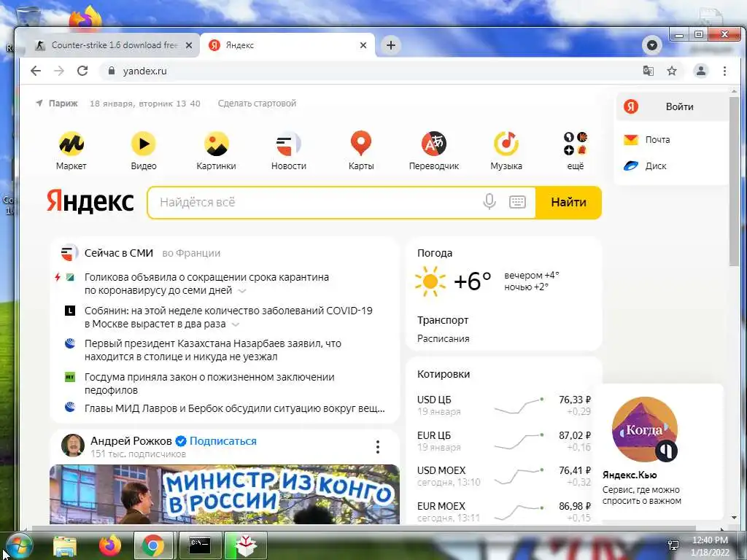This screenshot has width=747, height=560.
Task: Open Yandex Видео service
Action: point(144,144)
